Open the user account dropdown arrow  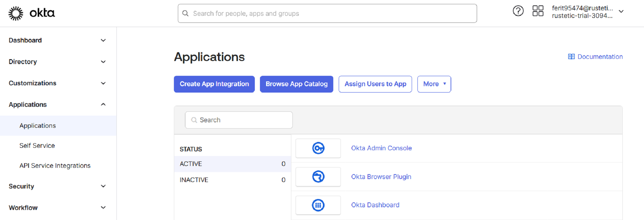tap(621, 12)
